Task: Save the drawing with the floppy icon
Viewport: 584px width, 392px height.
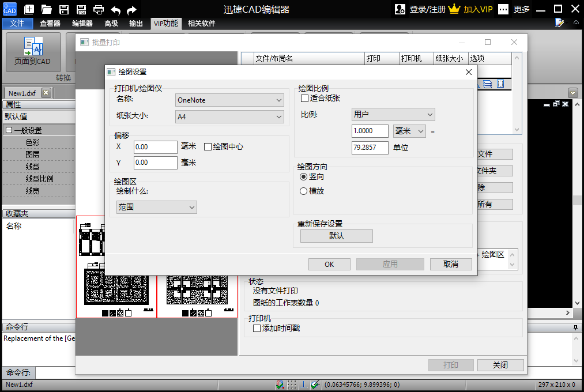Action: pos(64,9)
